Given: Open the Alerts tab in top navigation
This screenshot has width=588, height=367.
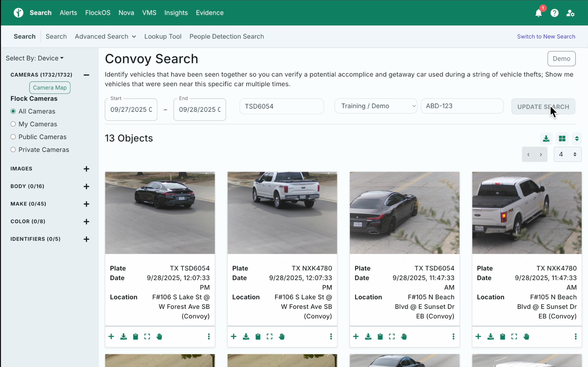Looking at the screenshot, I should click(68, 13).
